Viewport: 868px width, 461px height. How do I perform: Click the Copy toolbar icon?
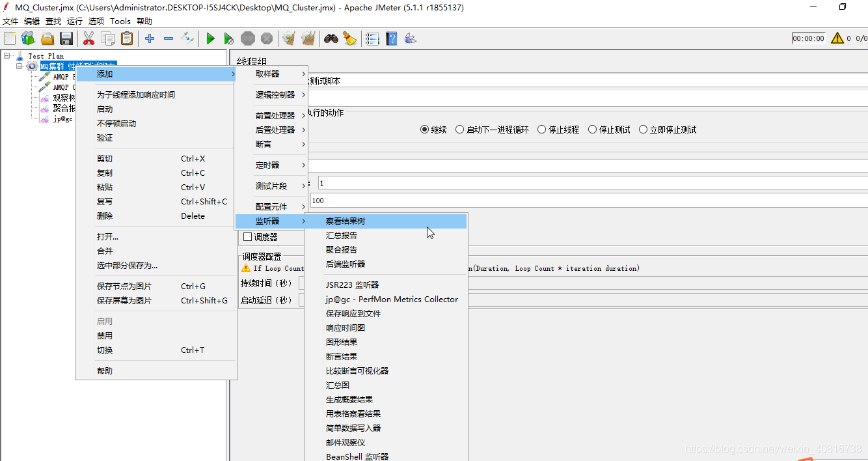[x=108, y=38]
